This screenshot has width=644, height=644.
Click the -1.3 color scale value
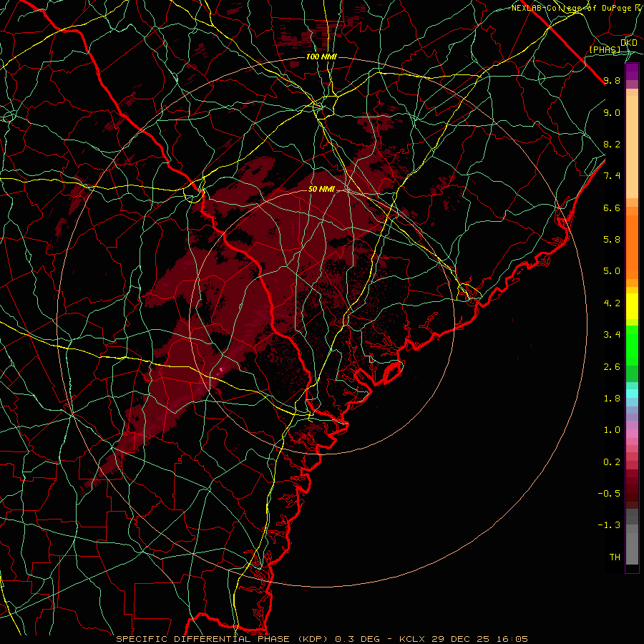coord(609,525)
